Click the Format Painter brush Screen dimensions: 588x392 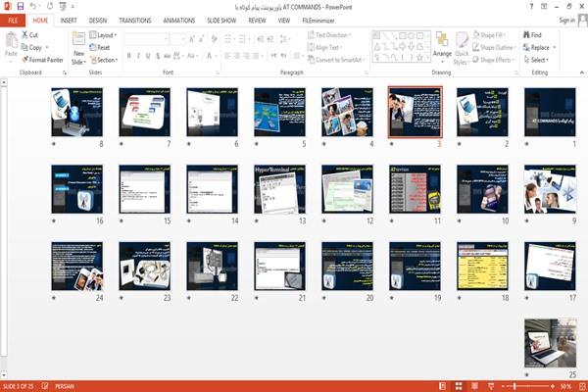(x=25, y=60)
